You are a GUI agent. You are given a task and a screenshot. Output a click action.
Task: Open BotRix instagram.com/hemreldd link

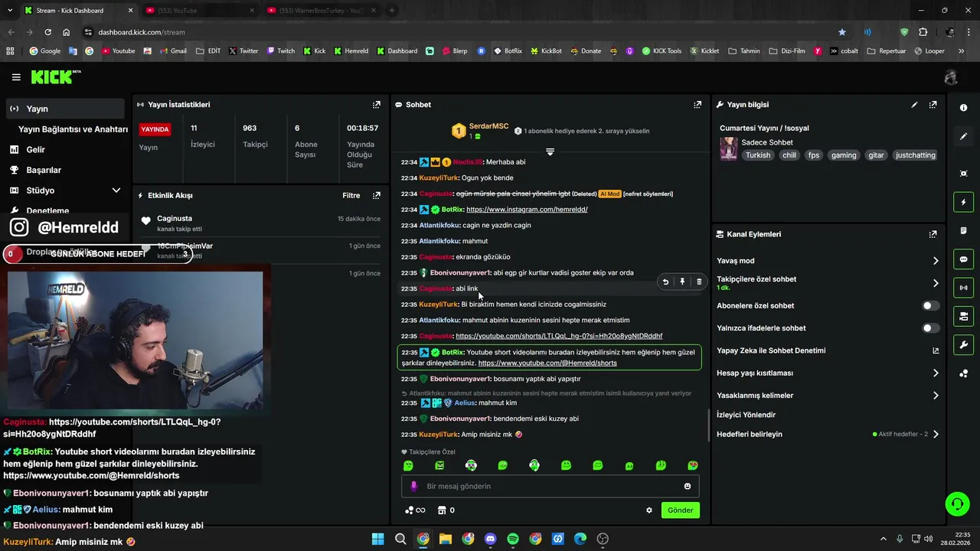(x=527, y=210)
